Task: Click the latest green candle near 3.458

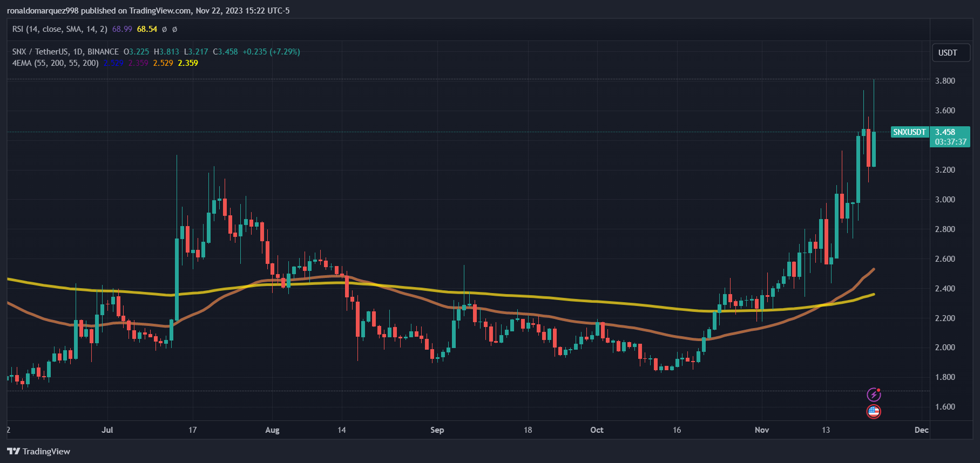Action: pos(874,149)
